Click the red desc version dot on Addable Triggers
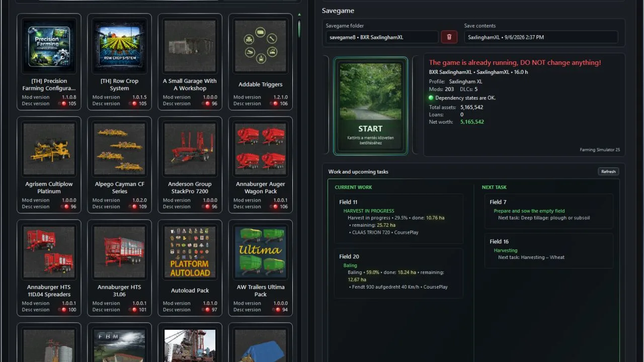 275,104
